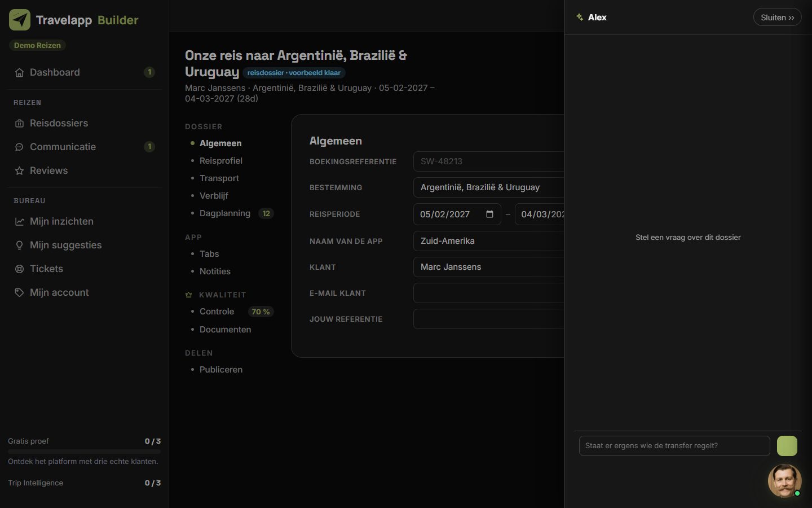812x508 pixels.
Task: Click the Reviews star icon
Action: tap(19, 170)
